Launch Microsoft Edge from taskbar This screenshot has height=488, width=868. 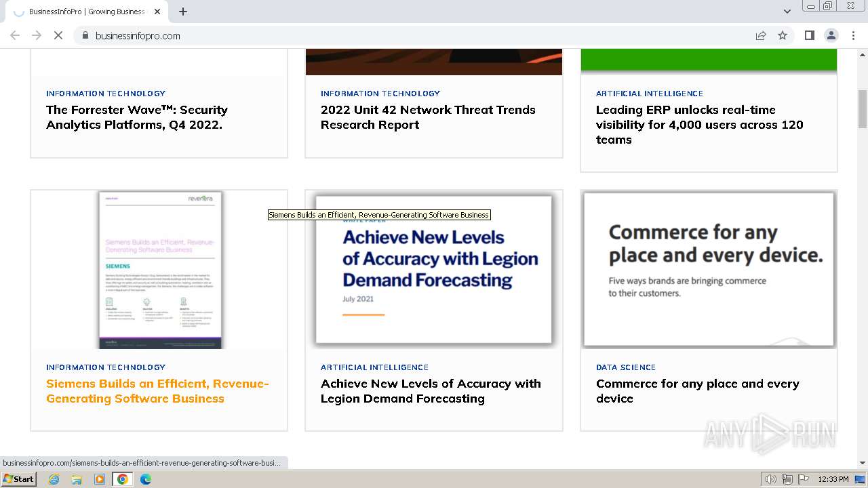point(145,479)
